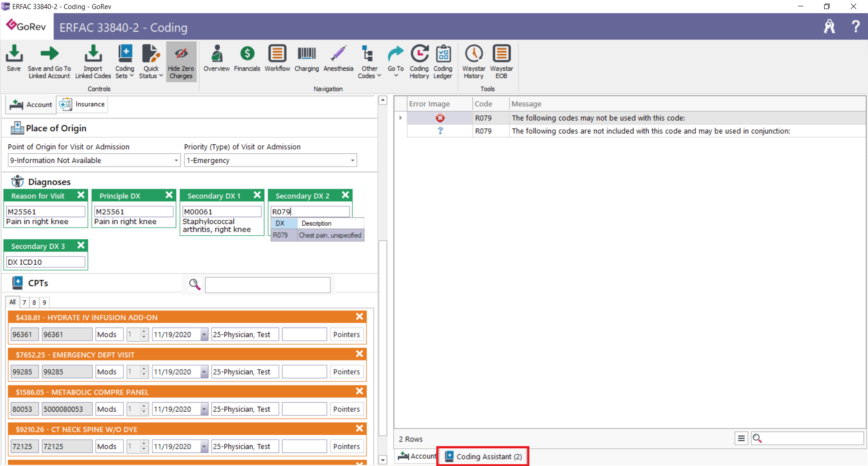The width and height of the screenshot is (868, 466).
Task: Open Waystar EOB tool
Action: click(x=501, y=62)
